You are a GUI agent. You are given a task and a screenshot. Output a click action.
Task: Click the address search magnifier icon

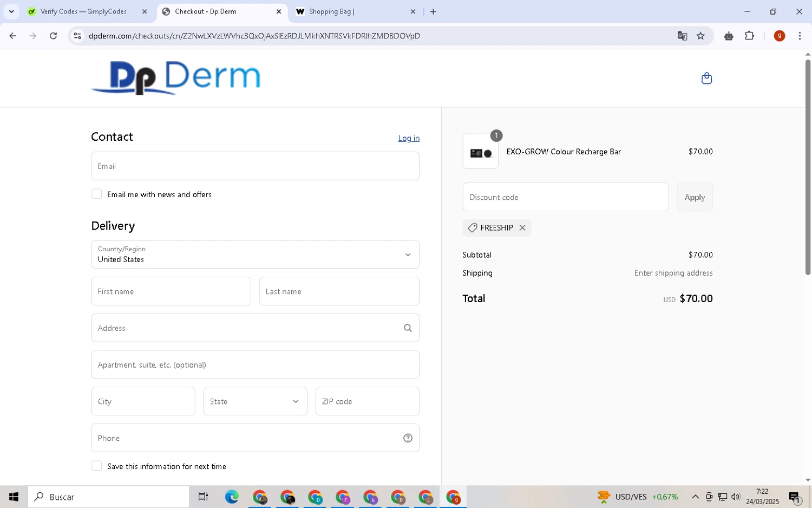tap(408, 328)
